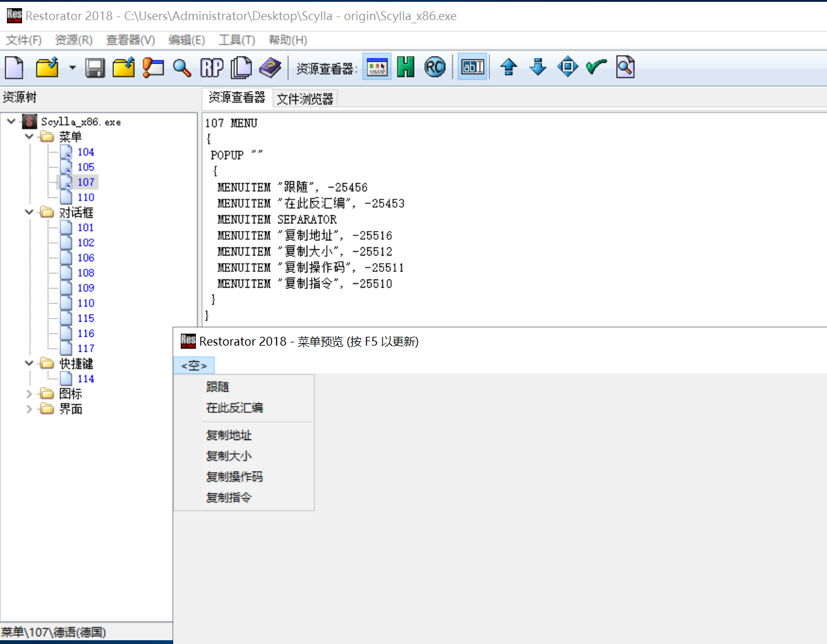Click the blue four-way arrows icon

(x=567, y=67)
